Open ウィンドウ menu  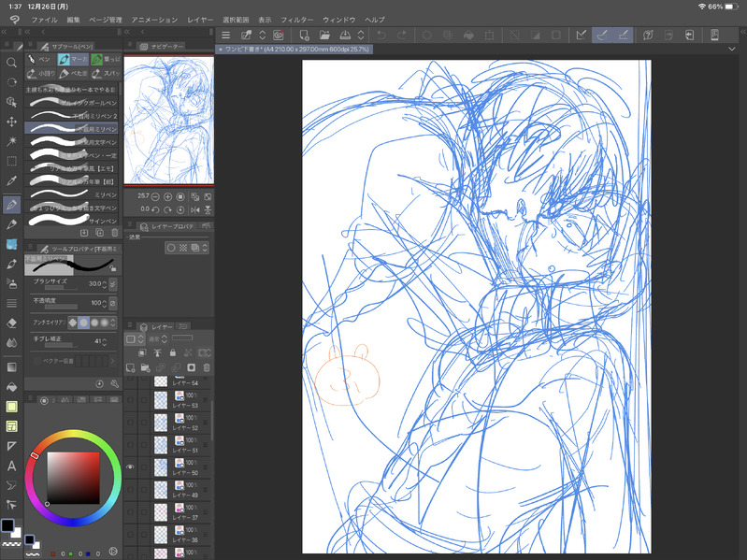339,20
